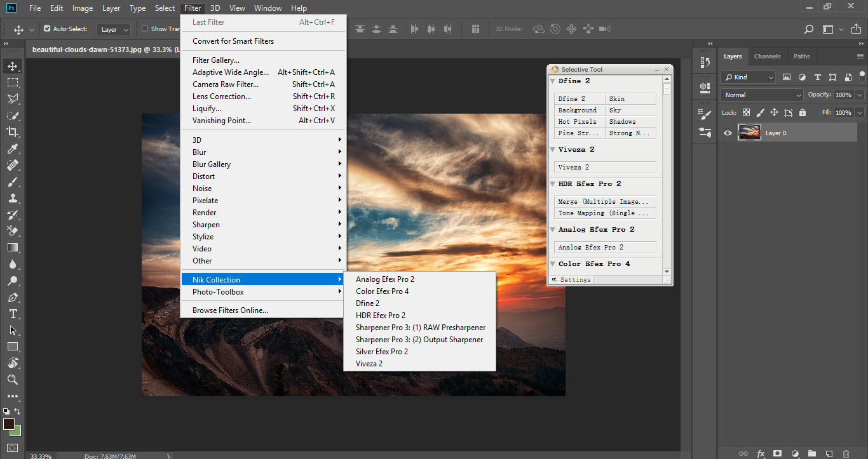Screen dimensions: 868x459
Task: Click the foreground color swatch
Action: 9,423
